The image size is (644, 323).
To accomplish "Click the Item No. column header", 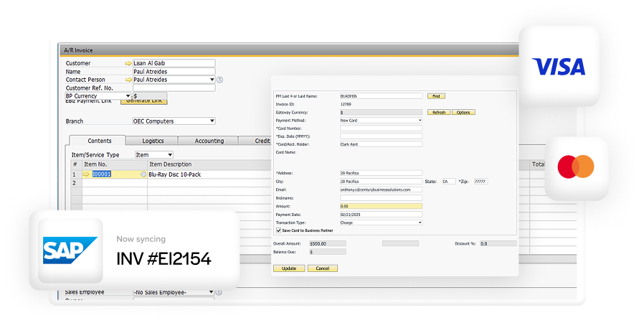I will (115, 164).
